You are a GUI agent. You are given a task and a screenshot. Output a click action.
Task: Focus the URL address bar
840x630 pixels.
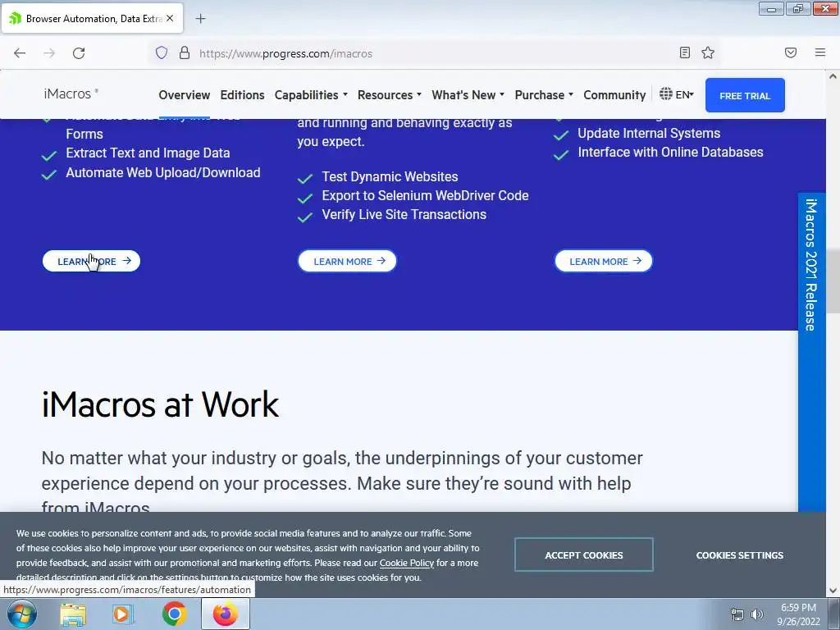tap(434, 53)
